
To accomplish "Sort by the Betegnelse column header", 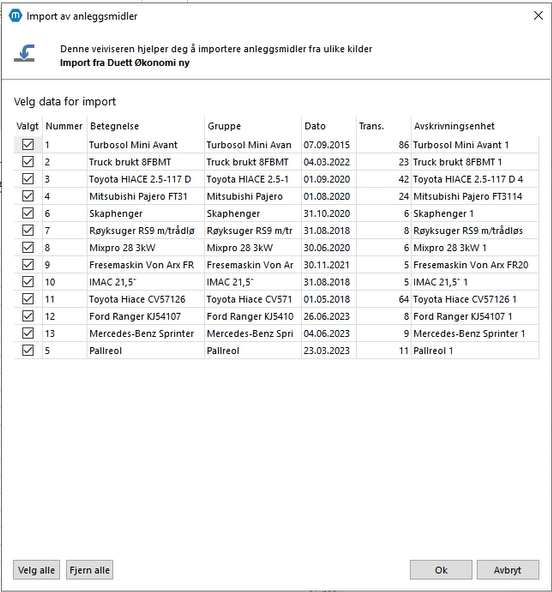I will (145, 126).
